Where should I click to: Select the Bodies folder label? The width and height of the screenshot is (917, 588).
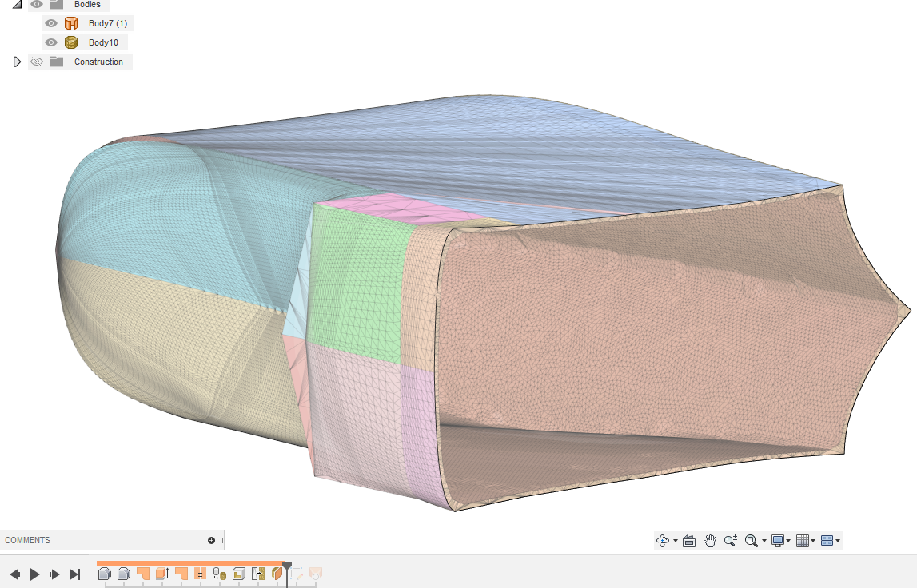[x=87, y=4]
